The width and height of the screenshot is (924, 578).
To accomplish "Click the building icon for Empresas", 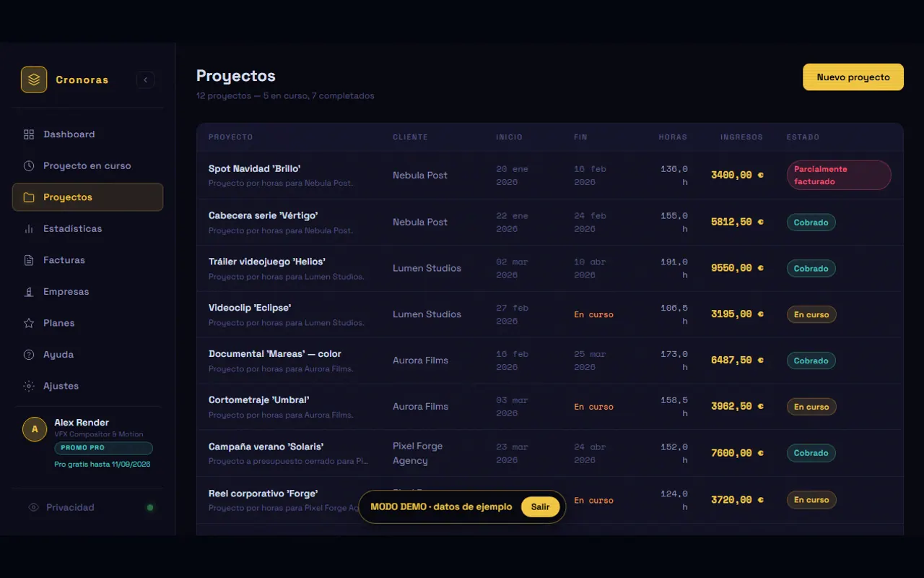I will point(29,292).
